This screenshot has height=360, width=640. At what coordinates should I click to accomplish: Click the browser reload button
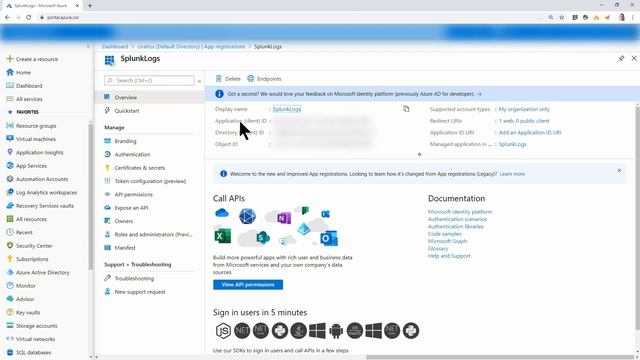click(29, 17)
